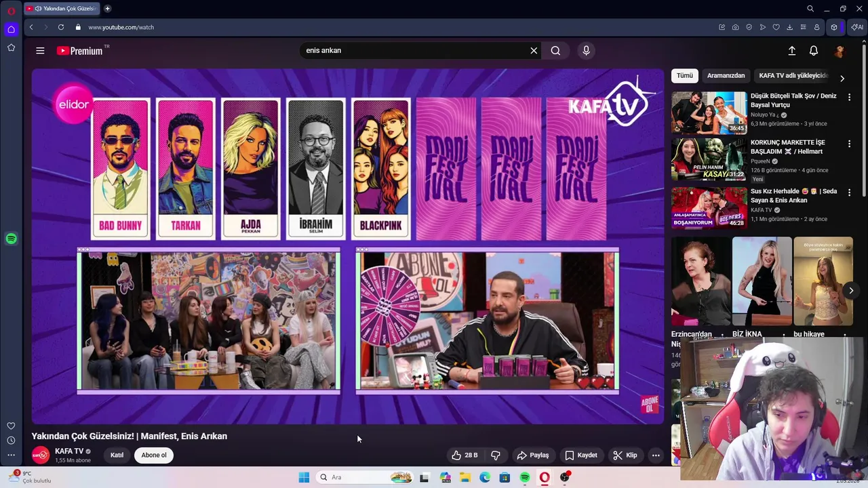The image size is (868, 488).
Task: Open File Explorer from taskbar
Action: coord(465,477)
